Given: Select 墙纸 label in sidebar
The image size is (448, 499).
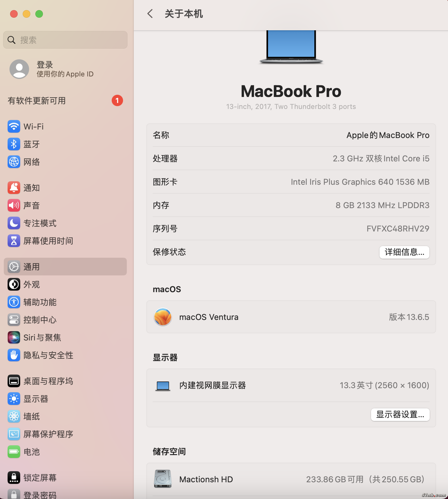Looking at the screenshot, I should point(32,417).
